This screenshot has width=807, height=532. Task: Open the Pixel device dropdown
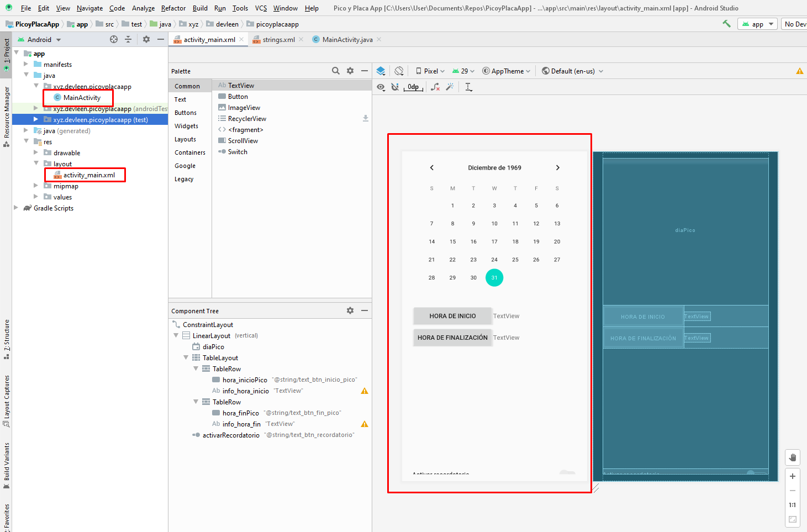429,71
